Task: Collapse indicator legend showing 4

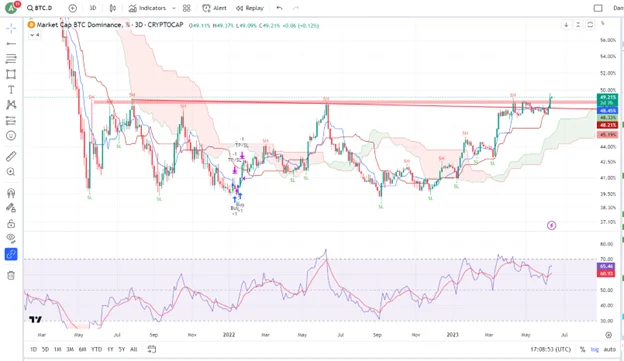Action: pos(35,35)
